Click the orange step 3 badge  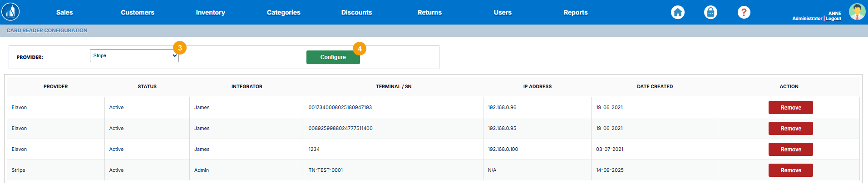180,48
